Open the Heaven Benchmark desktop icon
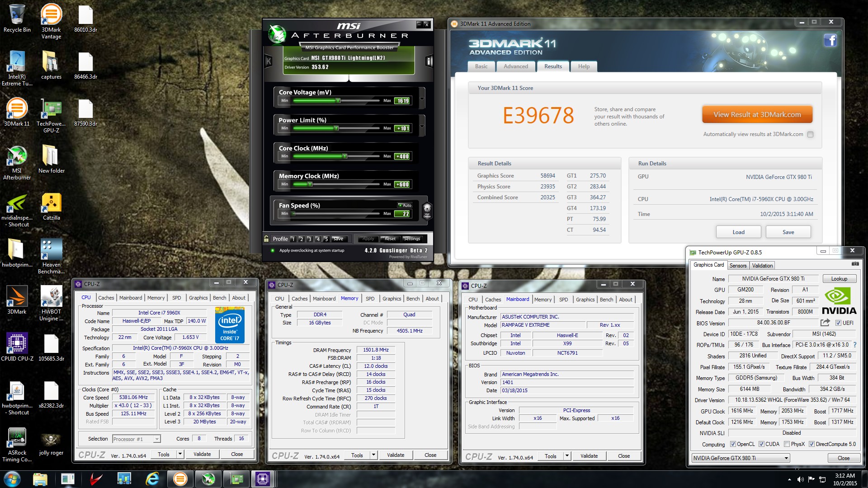The image size is (868, 488). 51,256
